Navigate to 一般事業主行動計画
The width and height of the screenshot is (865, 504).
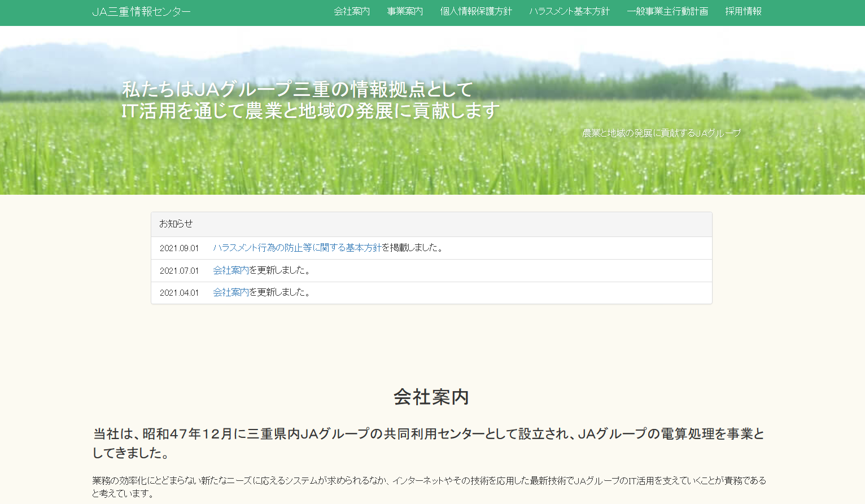(667, 11)
